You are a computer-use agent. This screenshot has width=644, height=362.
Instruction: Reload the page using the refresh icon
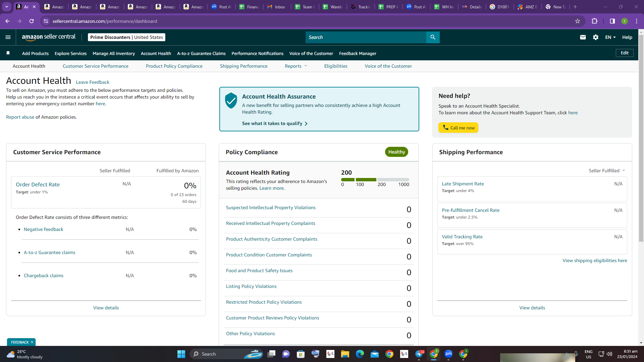(32, 21)
